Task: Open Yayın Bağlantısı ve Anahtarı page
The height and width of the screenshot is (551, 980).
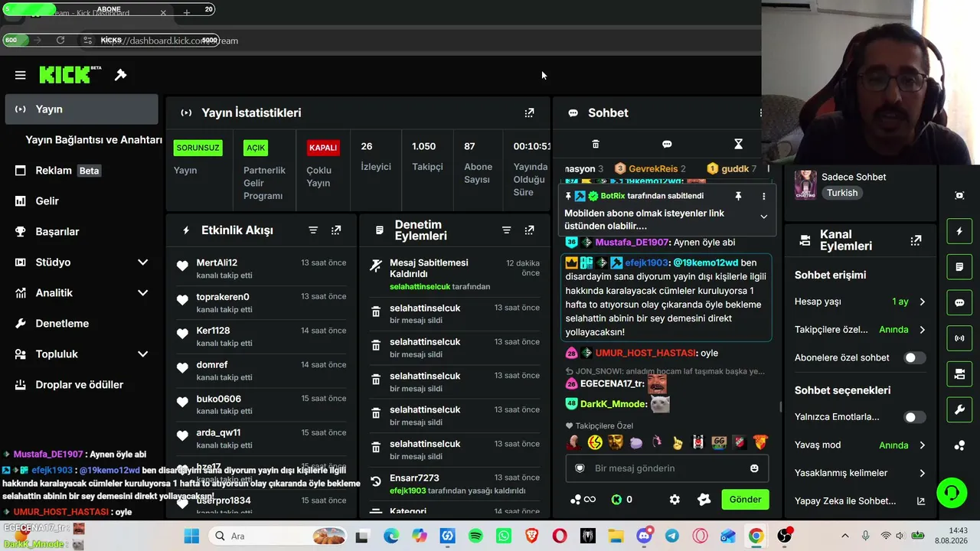Action: coord(93,140)
